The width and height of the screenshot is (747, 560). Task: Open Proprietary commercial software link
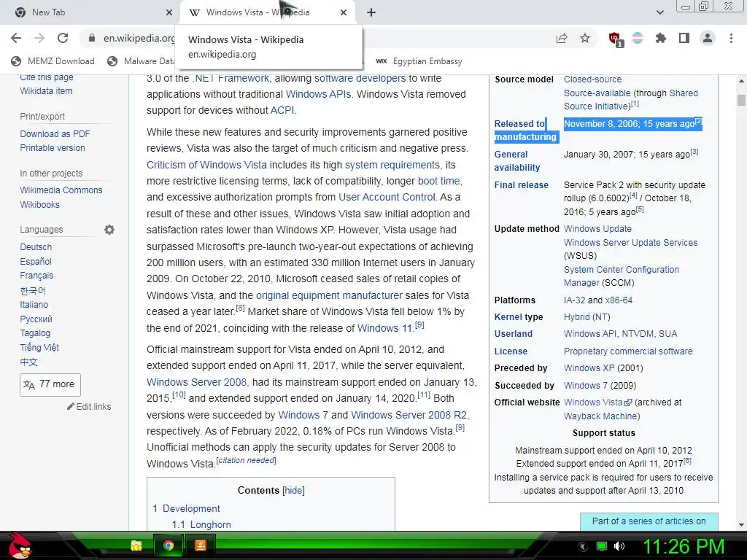pos(628,351)
